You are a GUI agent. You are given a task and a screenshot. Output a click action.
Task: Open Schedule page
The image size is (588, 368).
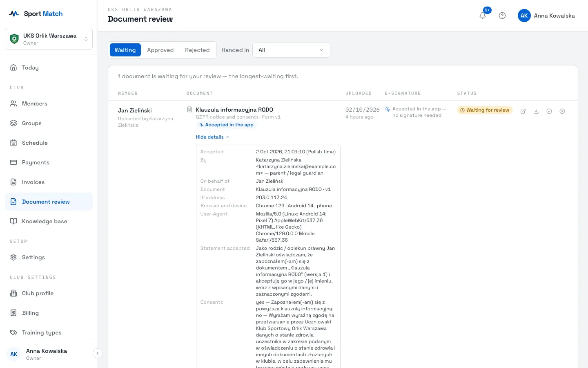(x=49, y=143)
